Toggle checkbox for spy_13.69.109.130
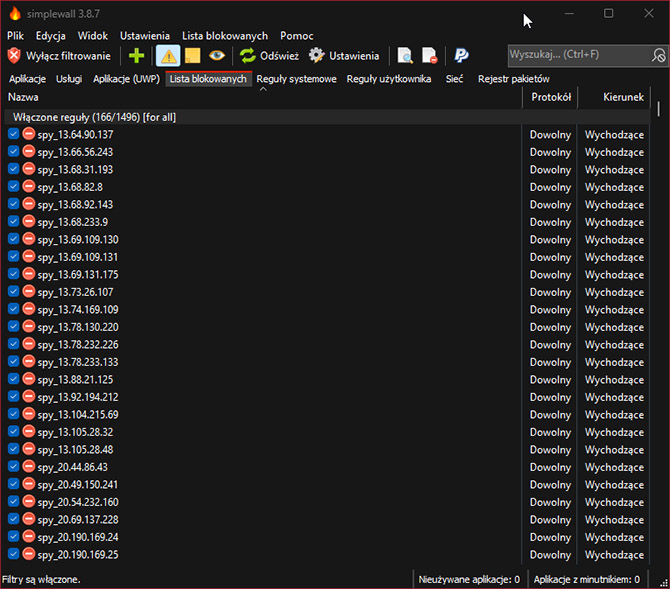Viewport: 670px width, 589px height. pos(14,239)
